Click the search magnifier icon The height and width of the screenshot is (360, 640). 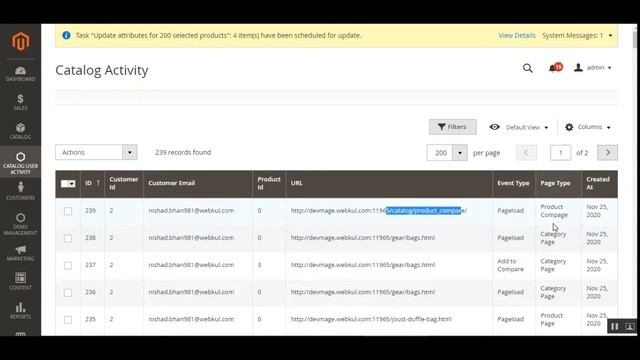point(527,68)
